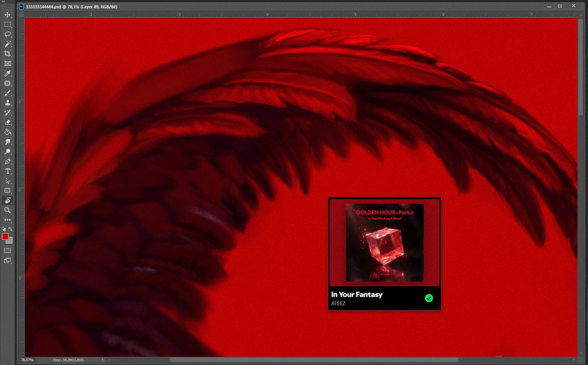Select the Paint Bucket tool
Viewport: 588px width, 365px height.
[7, 132]
